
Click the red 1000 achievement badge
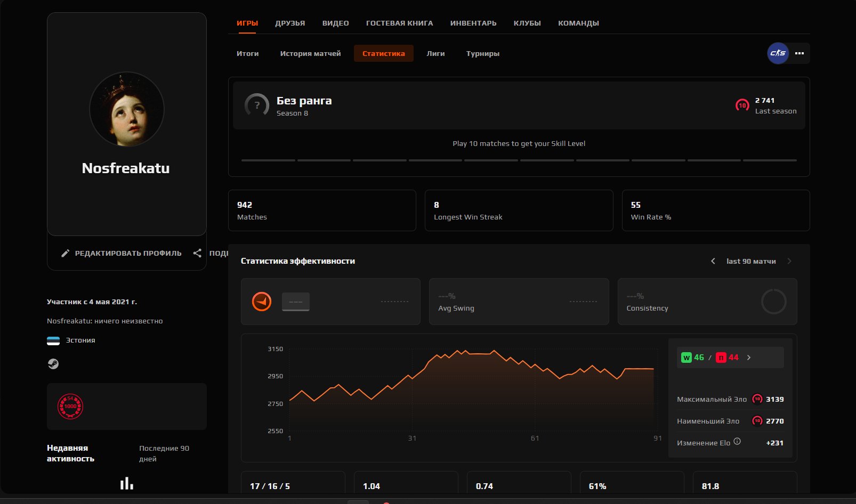click(70, 407)
